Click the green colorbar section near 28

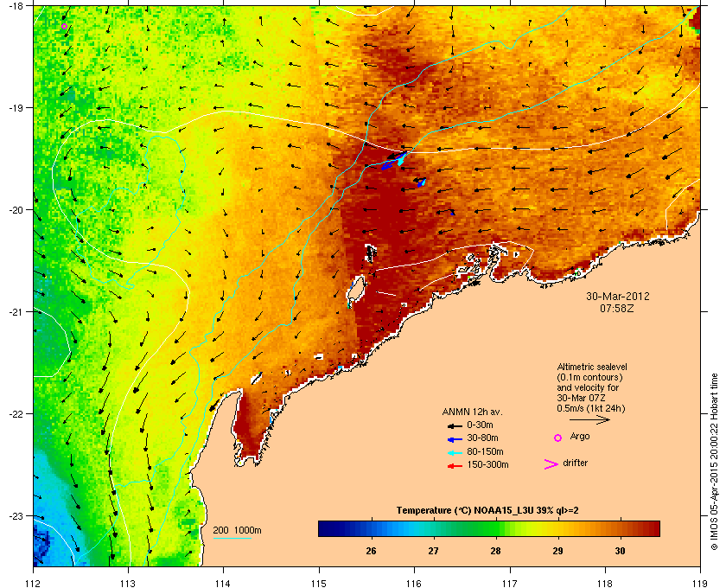[x=491, y=528]
